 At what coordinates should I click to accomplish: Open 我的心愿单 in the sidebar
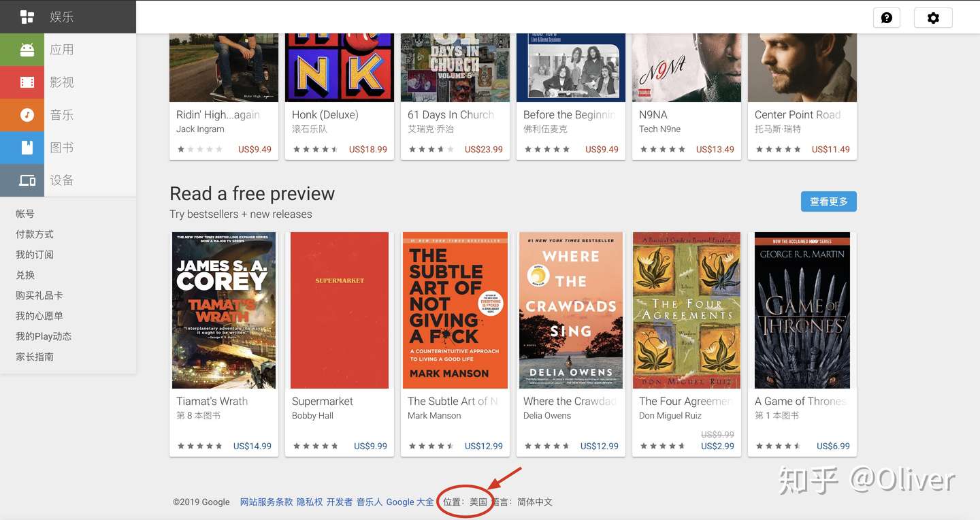(39, 316)
